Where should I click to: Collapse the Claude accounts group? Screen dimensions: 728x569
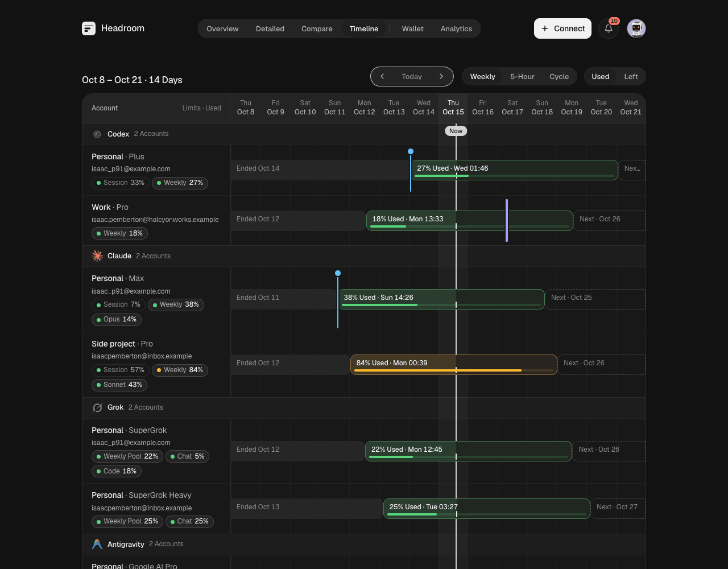(x=364, y=256)
